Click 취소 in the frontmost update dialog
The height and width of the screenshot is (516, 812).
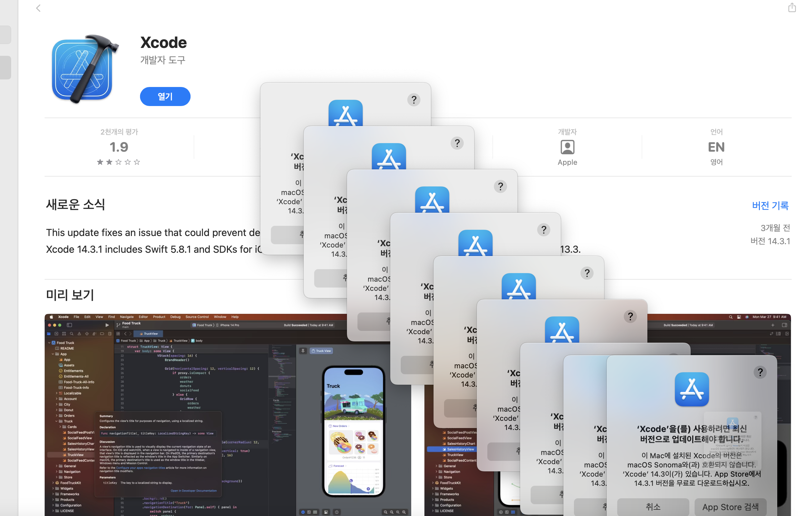[653, 506]
